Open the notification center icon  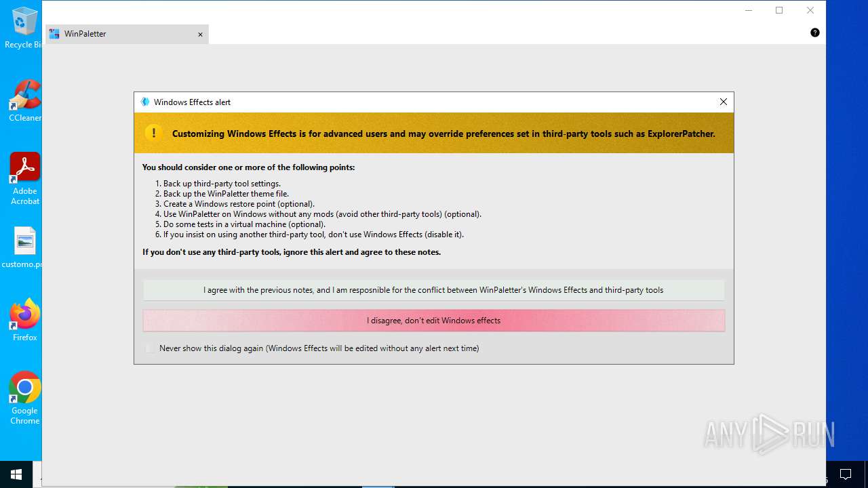[x=846, y=474]
